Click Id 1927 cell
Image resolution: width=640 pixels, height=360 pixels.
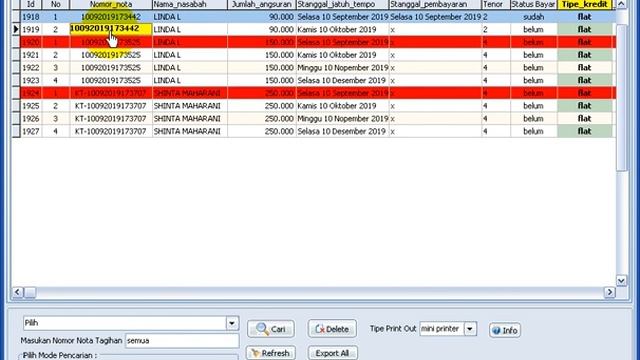pos(31,131)
